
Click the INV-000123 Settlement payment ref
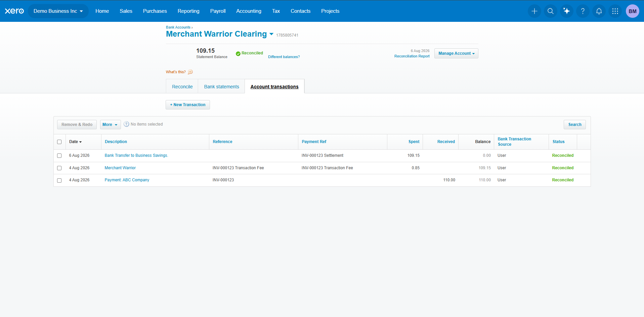point(323,155)
